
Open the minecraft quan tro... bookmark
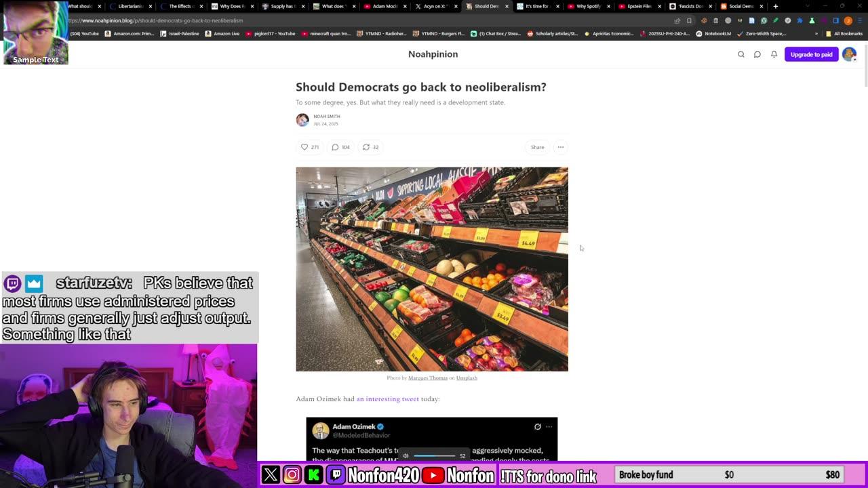pos(325,33)
